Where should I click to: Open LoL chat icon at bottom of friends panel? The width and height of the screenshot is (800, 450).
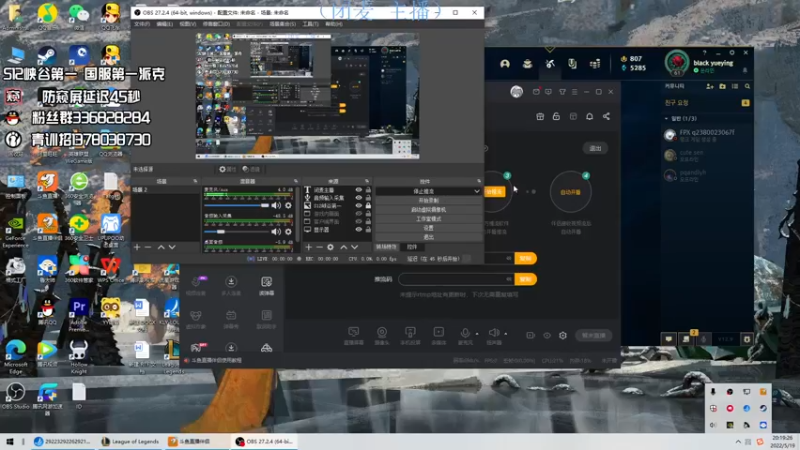coord(668,339)
